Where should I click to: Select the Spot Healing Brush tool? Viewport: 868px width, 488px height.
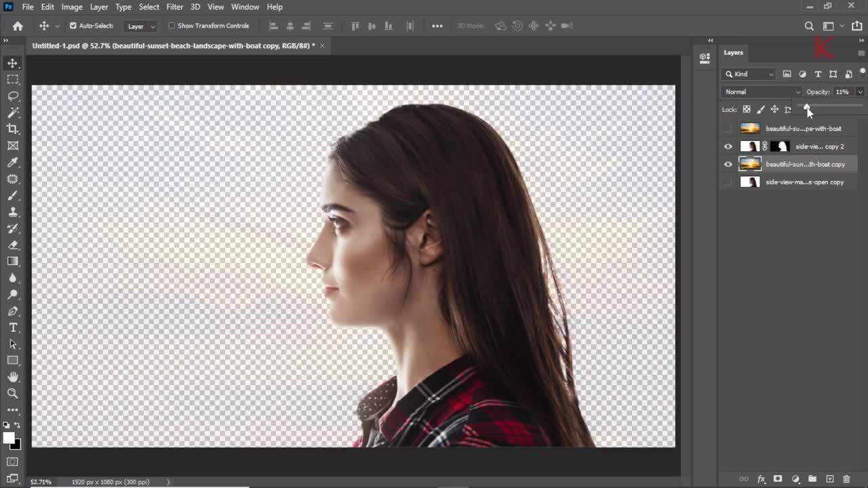click(x=13, y=179)
